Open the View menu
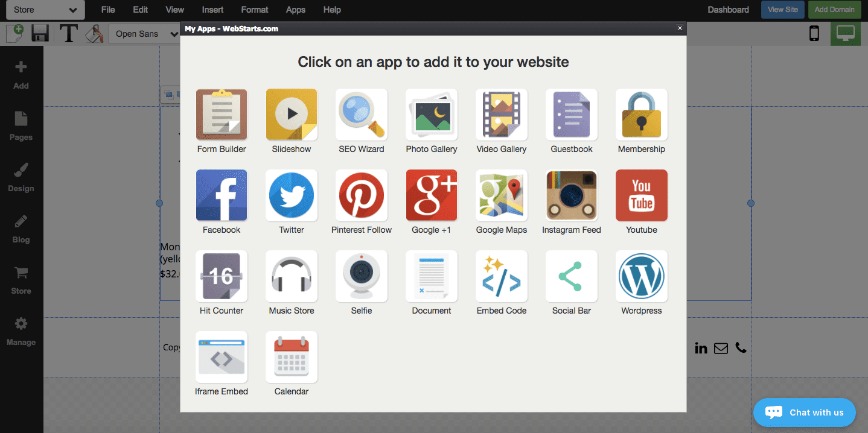The width and height of the screenshot is (868, 433). tap(174, 10)
